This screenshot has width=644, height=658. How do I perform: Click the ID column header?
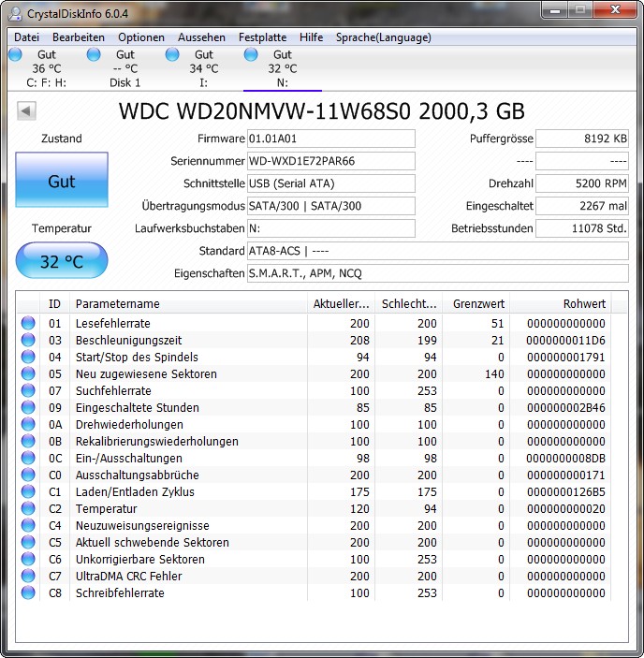(x=54, y=304)
